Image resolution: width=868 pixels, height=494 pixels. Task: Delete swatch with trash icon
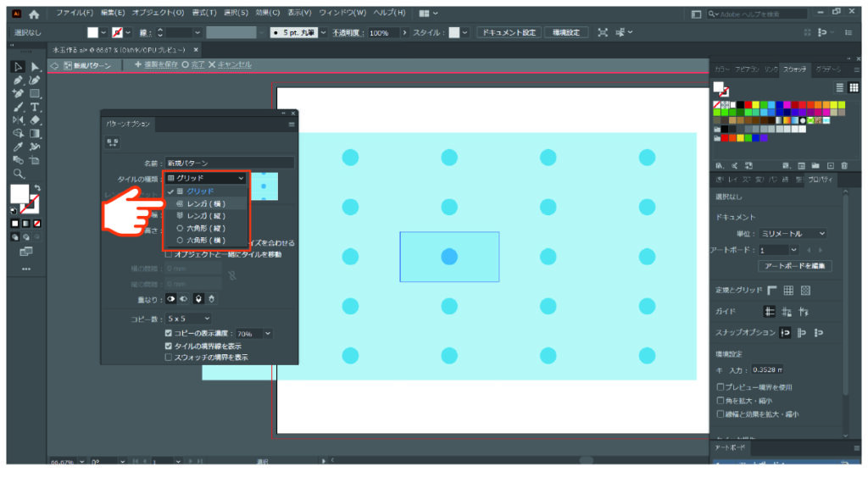pos(844,165)
